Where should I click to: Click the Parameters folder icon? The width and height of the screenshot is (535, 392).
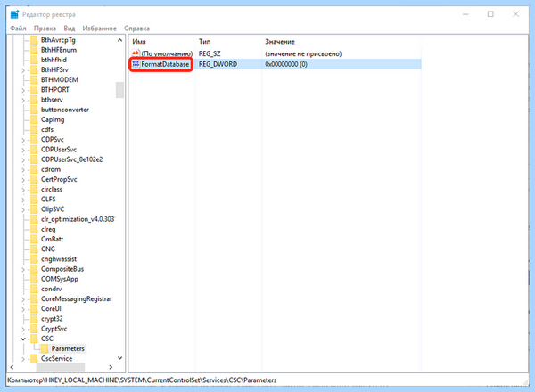(x=45, y=348)
